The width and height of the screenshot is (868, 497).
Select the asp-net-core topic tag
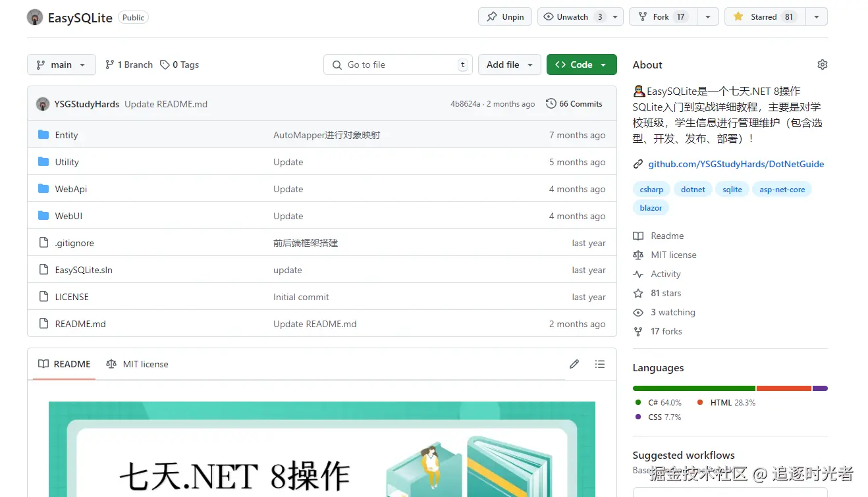(782, 190)
